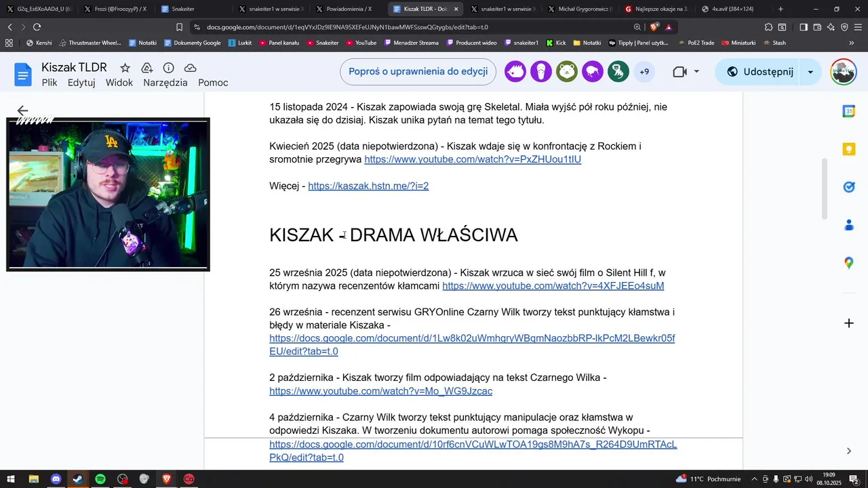
Task: Click the video call camera icon
Action: pos(679,72)
